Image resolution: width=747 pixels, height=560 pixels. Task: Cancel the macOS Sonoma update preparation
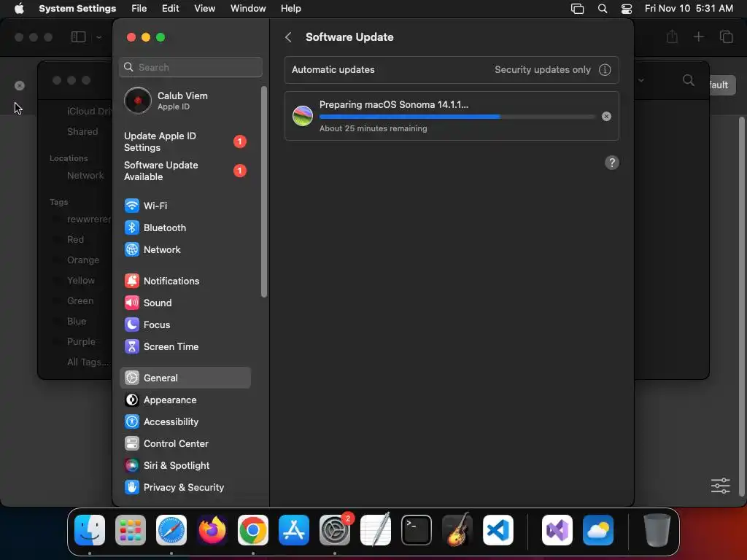pos(606,116)
